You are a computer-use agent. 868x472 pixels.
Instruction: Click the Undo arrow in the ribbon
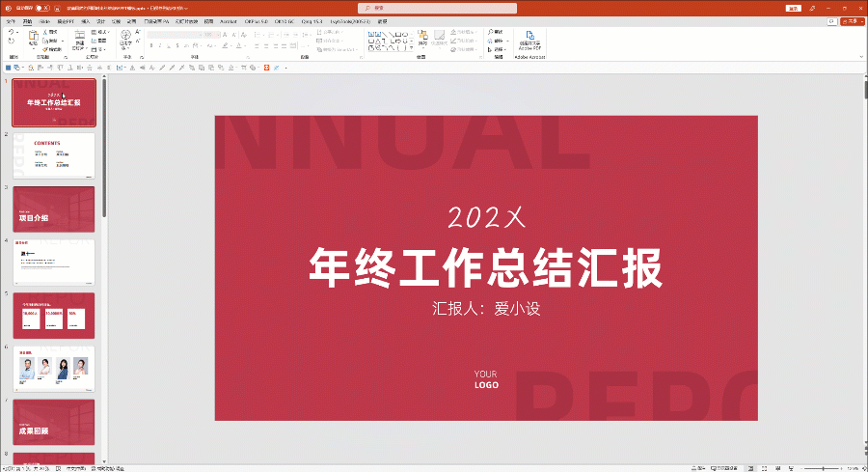[x=11, y=33]
